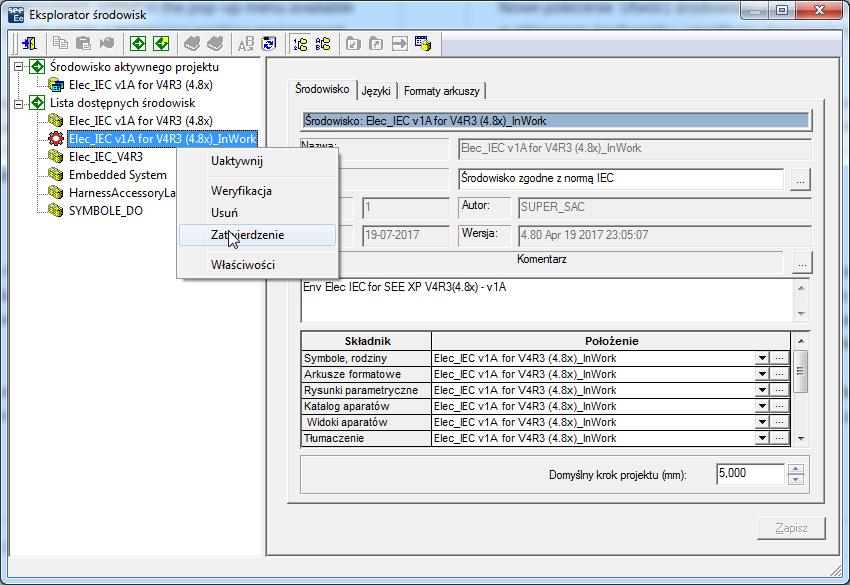
Task: Click the grayed export folder toolbar icon
Action: [x=376, y=43]
